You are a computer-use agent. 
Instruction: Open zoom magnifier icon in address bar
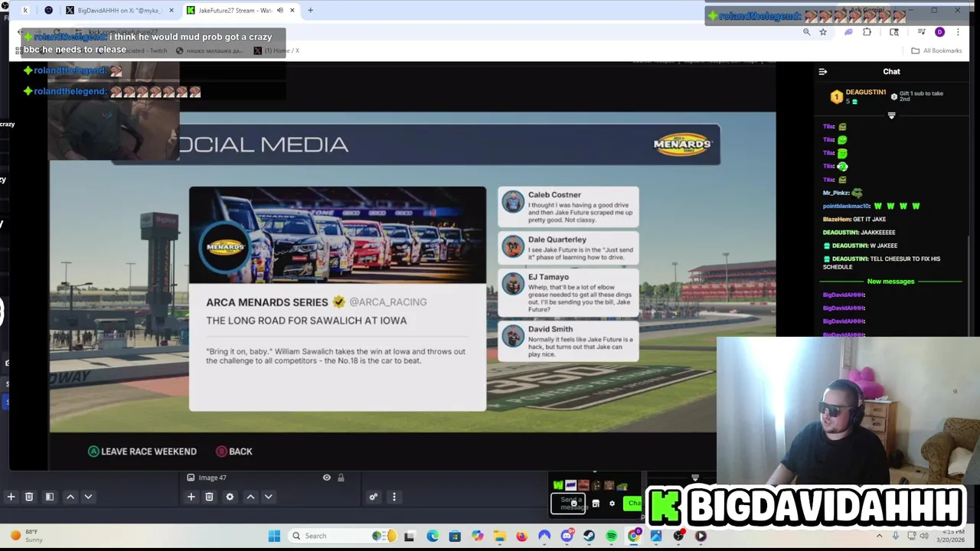(x=806, y=32)
